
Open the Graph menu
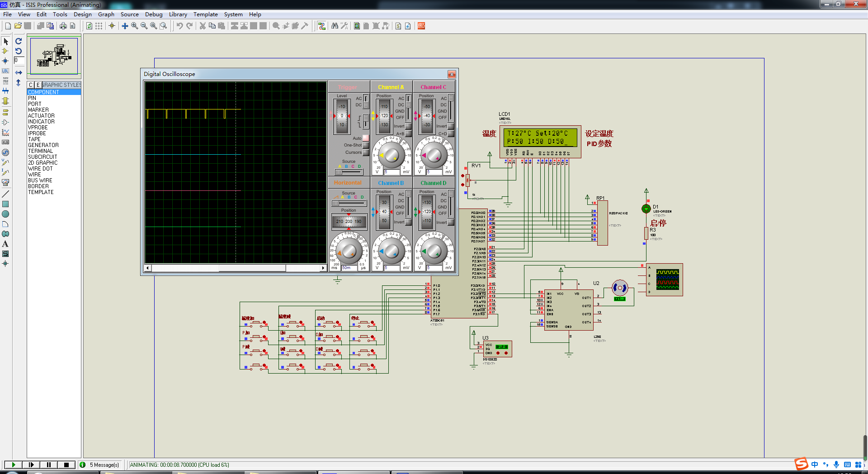tap(106, 14)
